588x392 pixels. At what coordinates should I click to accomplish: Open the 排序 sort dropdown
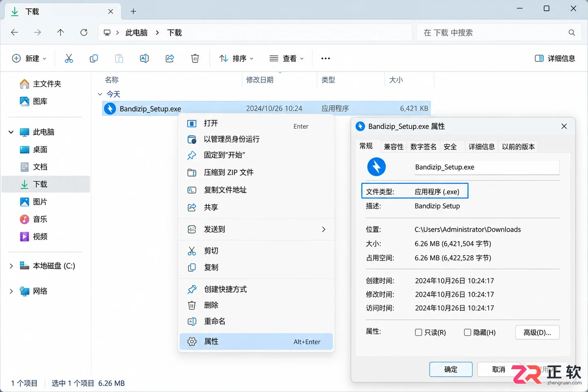tap(236, 58)
